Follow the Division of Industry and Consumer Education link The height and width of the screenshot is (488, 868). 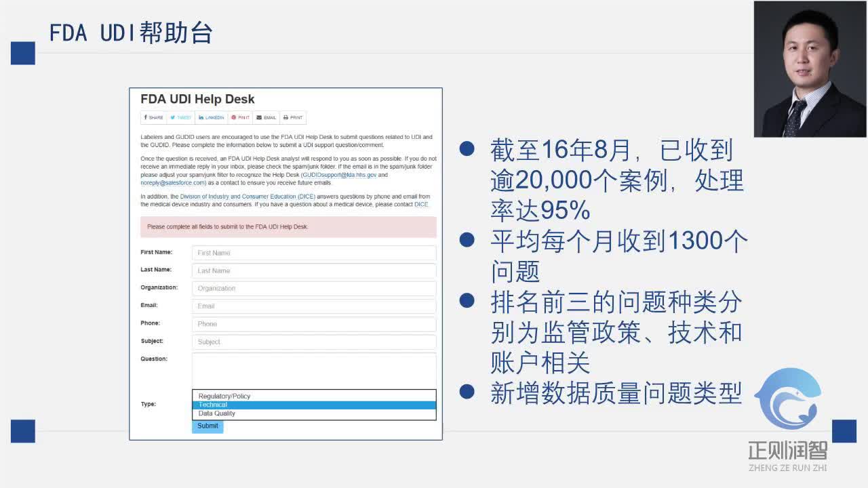248,197
